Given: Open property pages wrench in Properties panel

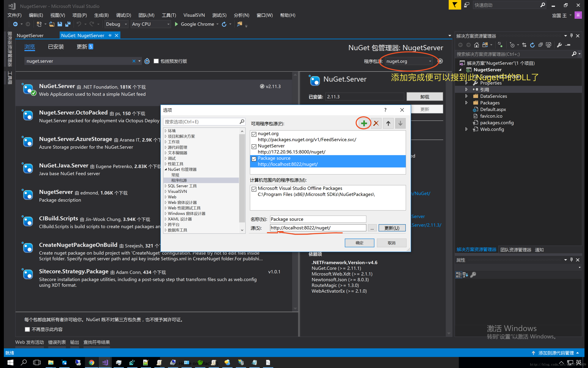Looking at the screenshot, I should (x=473, y=275).
